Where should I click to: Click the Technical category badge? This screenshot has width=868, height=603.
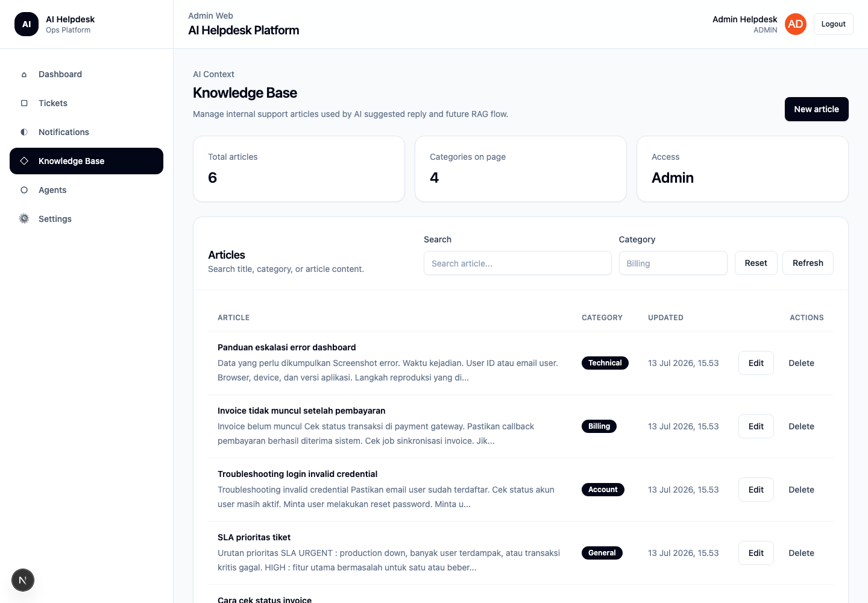pos(605,363)
